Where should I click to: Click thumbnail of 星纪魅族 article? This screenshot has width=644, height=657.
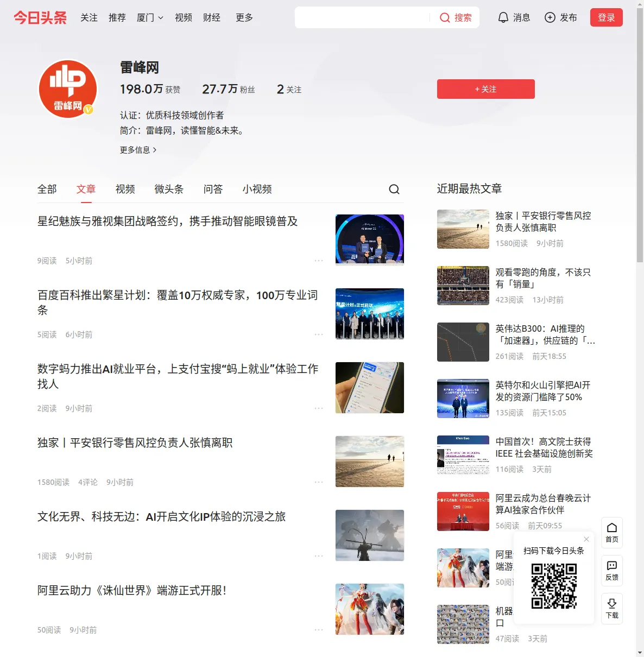click(x=370, y=240)
